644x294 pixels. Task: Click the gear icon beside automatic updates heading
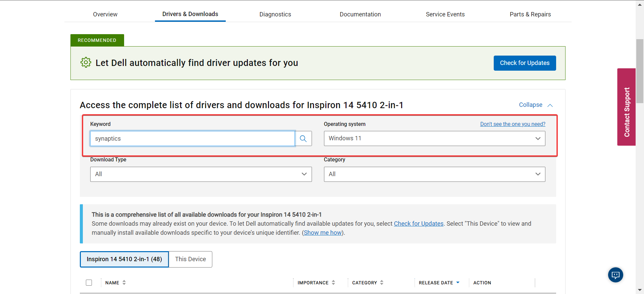[x=86, y=62]
